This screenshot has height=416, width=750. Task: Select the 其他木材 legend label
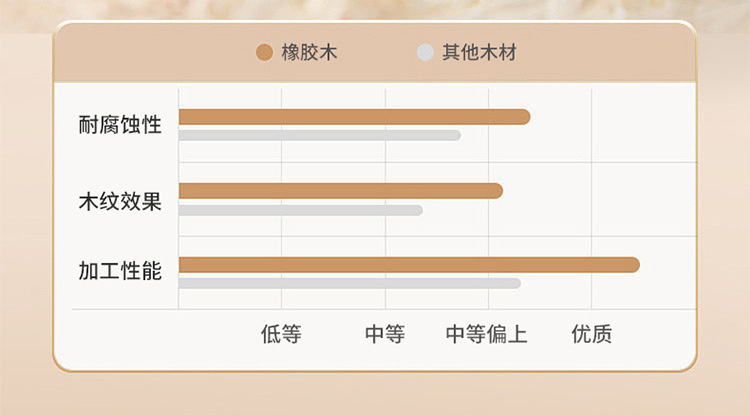tap(479, 52)
